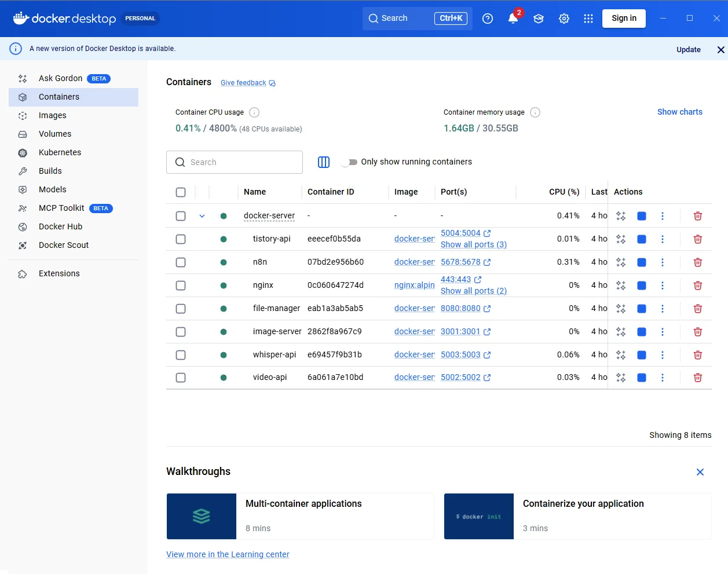The width and height of the screenshot is (728, 574).
Task: Open the 5004:5004 port external link icon
Action: (x=487, y=233)
